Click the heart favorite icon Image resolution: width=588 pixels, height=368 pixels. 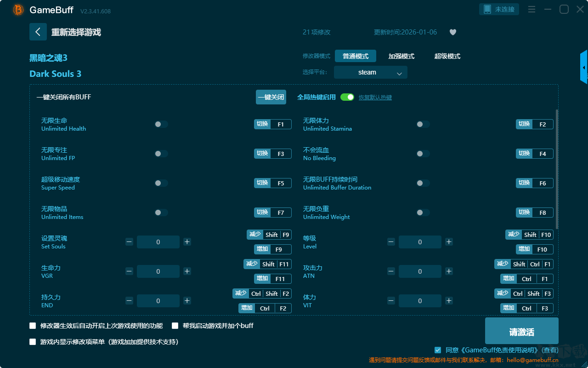click(453, 32)
